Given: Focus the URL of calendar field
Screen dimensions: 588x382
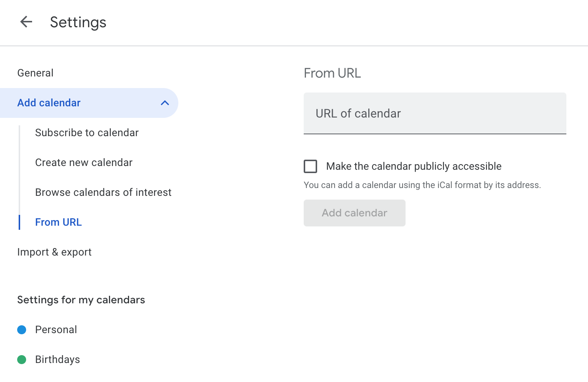Looking at the screenshot, I should coord(435,113).
